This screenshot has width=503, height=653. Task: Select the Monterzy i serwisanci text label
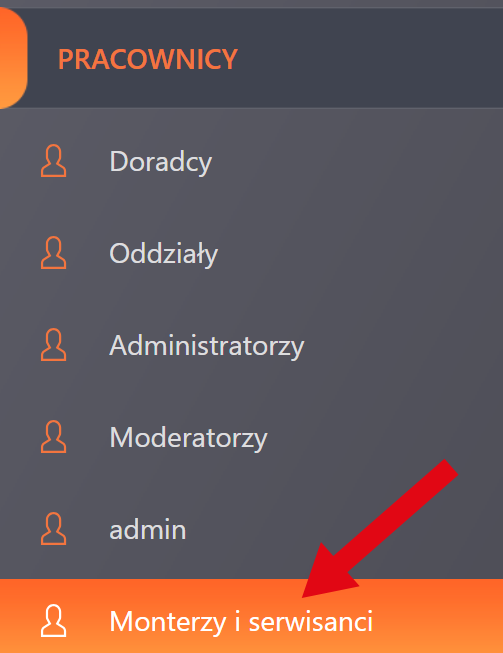[241, 621]
